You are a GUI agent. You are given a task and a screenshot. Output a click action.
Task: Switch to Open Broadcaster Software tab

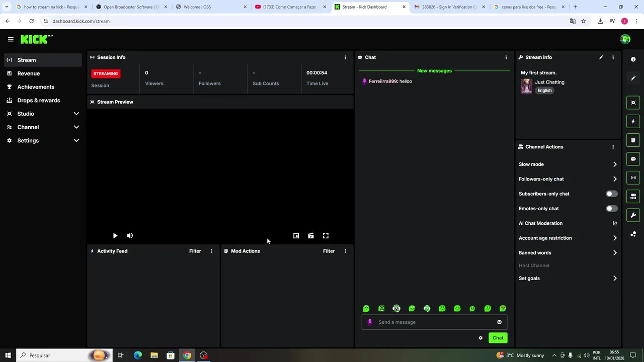click(x=131, y=7)
